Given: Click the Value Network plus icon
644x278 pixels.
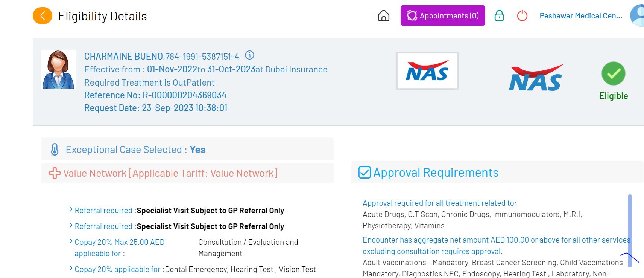Looking at the screenshot, I should point(55,173).
